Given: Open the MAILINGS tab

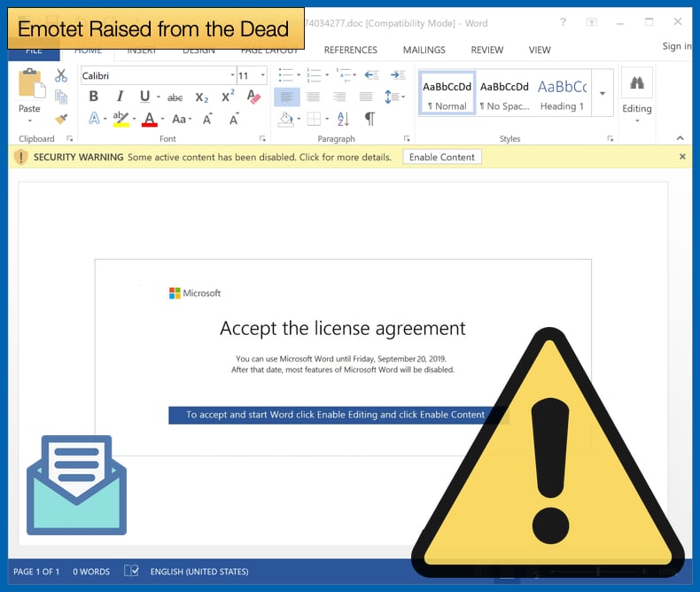Looking at the screenshot, I should click(x=424, y=50).
